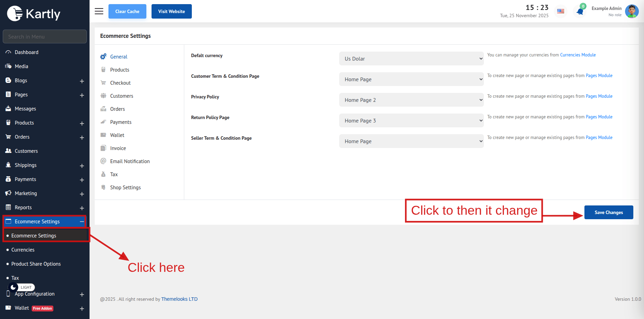Open the Default currency dropdown
Screen dimensions: 644x319
tap(411, 59)
